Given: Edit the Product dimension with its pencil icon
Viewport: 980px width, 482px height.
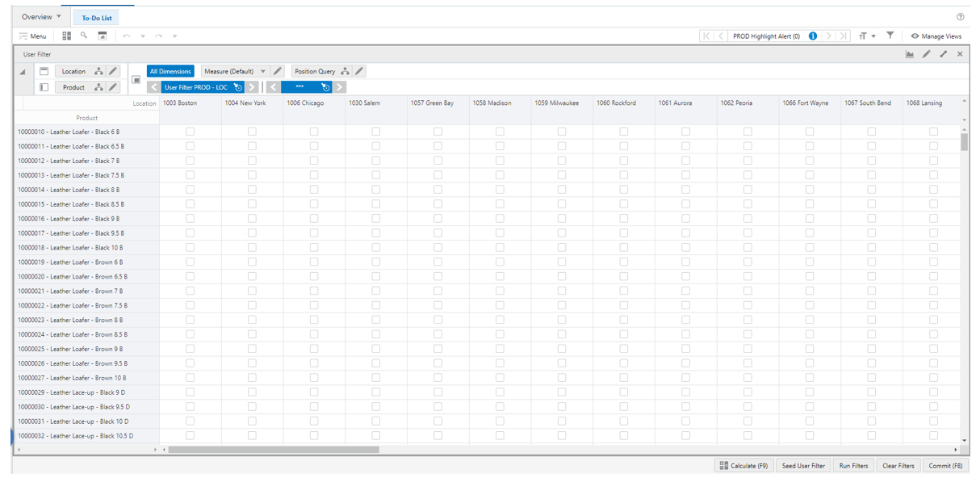Looking at the screenshot, I should pos(113,87).
